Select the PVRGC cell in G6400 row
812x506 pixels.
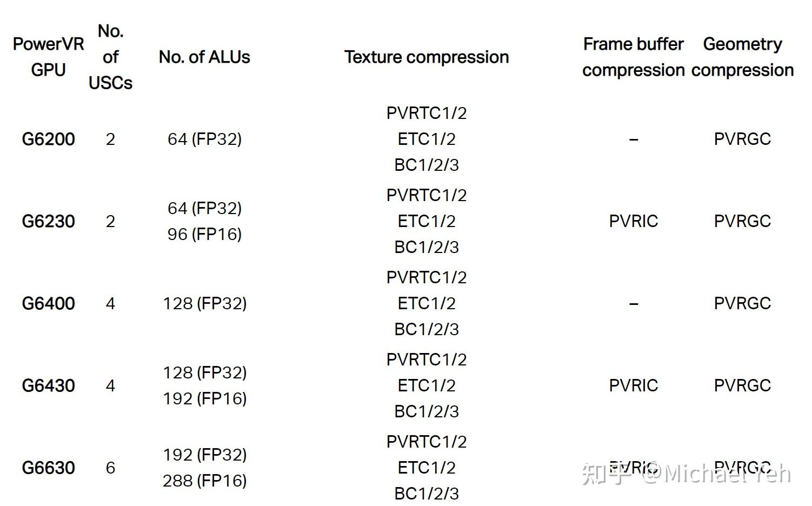[x=742, y=303]
